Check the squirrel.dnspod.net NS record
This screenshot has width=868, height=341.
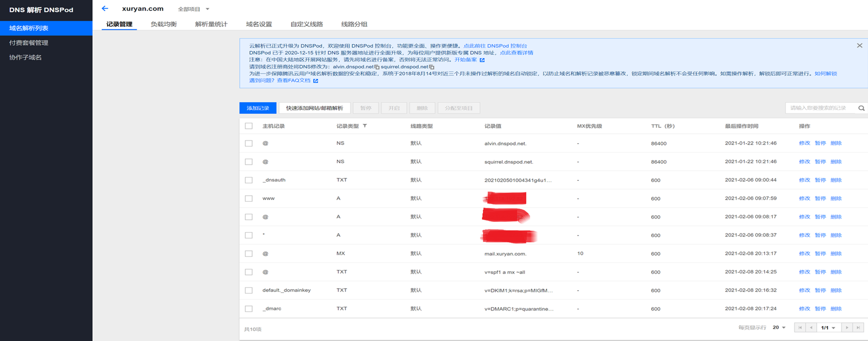click(x=249, y=162)
